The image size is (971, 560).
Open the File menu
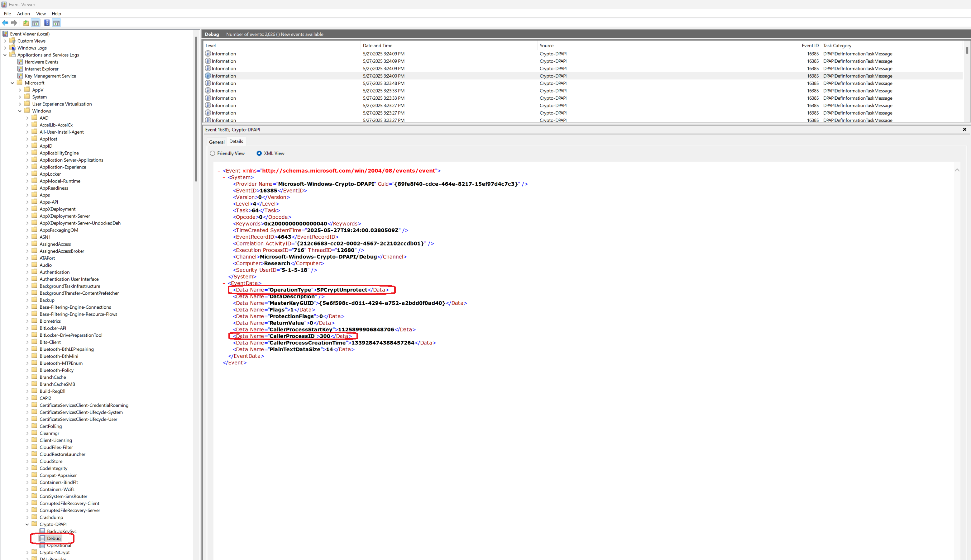[x=7, y=13]
